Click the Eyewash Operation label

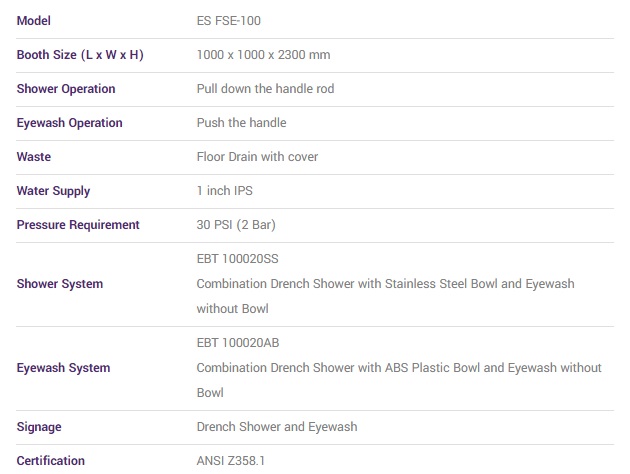70,123
